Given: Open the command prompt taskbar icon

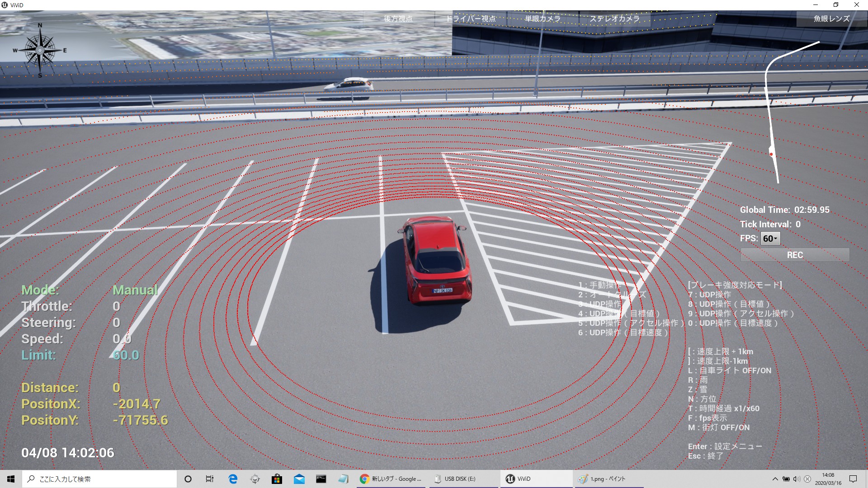Looking at the screenshot, I should (321, 479).
